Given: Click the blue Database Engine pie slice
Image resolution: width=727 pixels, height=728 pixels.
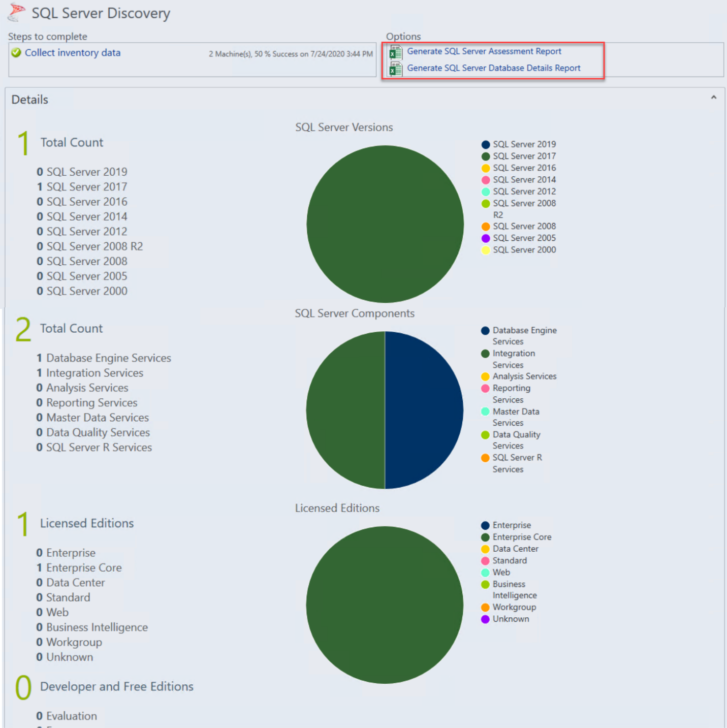Looking at the screenshot, I should (x=424, y=409).
